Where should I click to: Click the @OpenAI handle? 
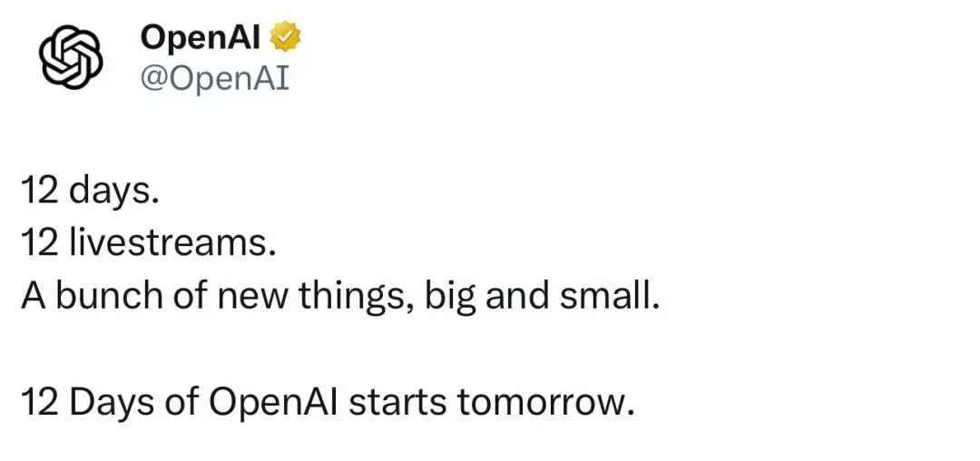pos(214,79)
